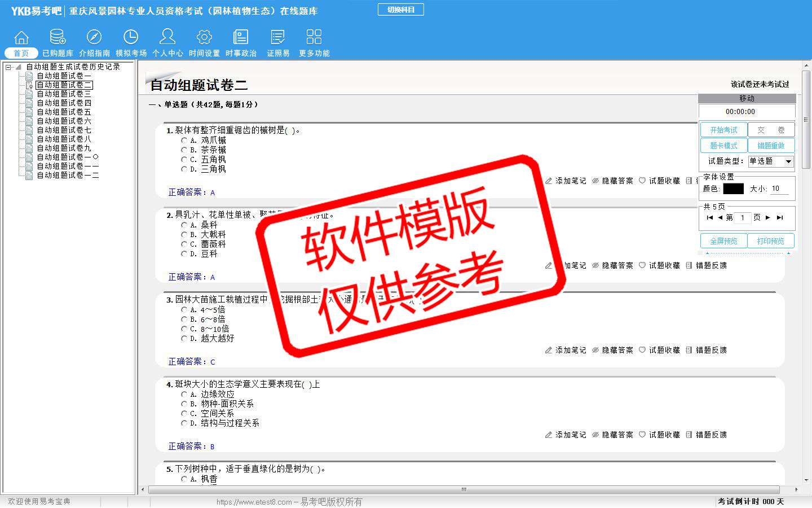Image resolution: width=812 pixels, height=508 pixels.
Task: Open 证照易 document icon
Action: point(278,37)
